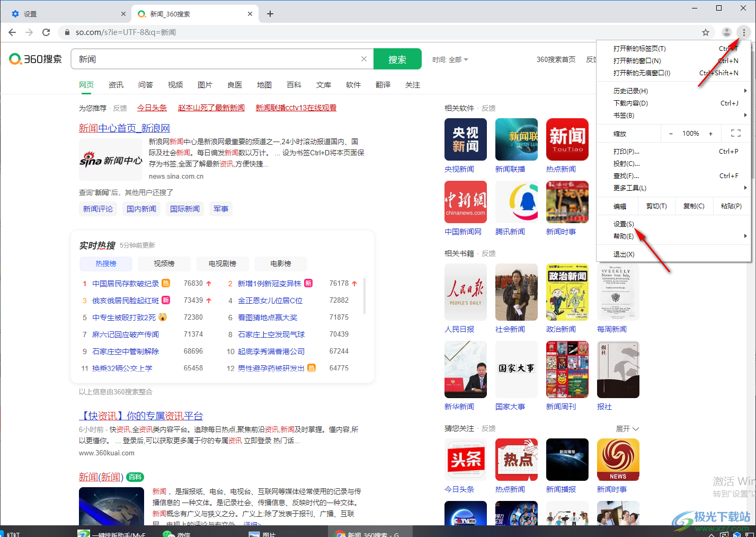The width and height of the screenshot is (756, 537).
Task: Switch to 地图 search tab
Action: (264, 85)
